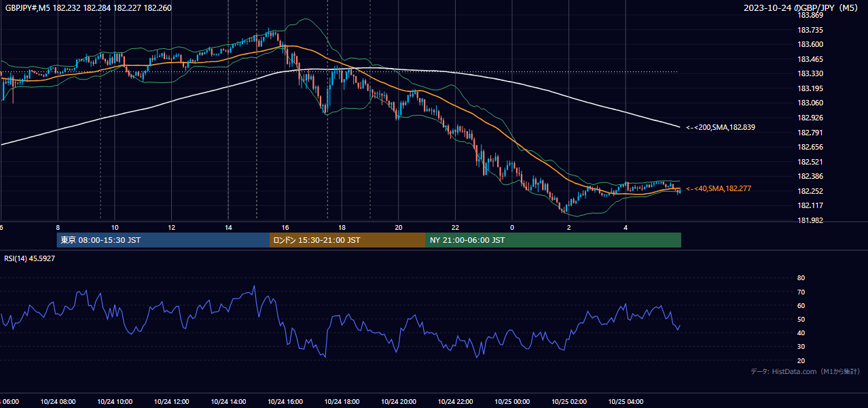868x408 pixels.
Task: Click the London 15:30-21:00 JST session bar
Action: pos(348,240)
